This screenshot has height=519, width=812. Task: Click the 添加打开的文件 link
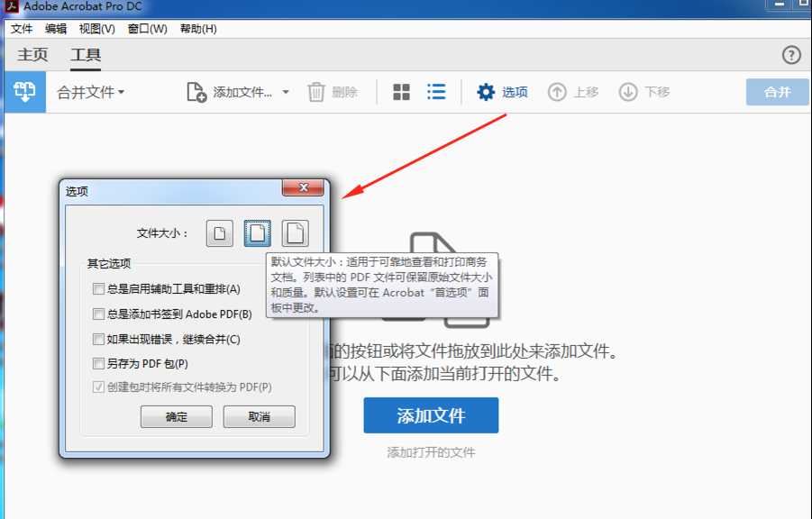click(x=431, y=452)
